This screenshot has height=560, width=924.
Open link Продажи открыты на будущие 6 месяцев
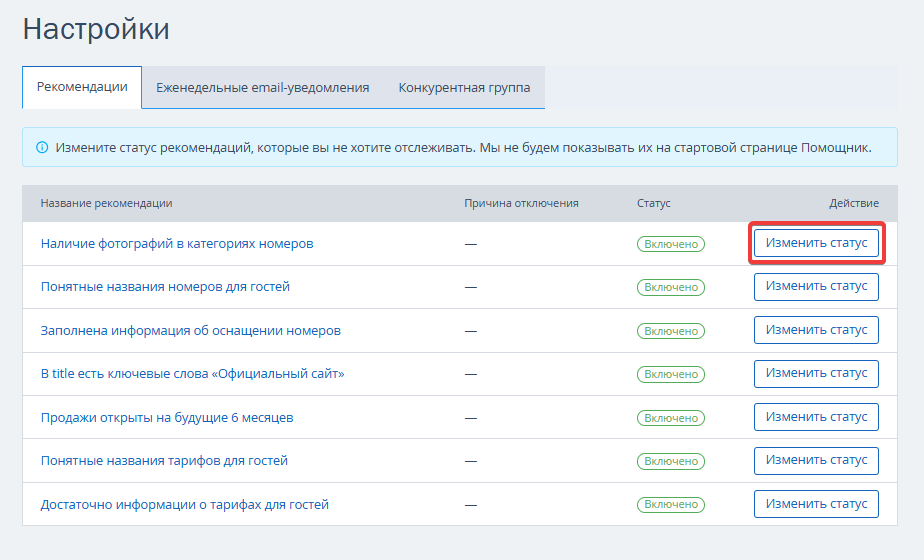click(x=167, y=417)
